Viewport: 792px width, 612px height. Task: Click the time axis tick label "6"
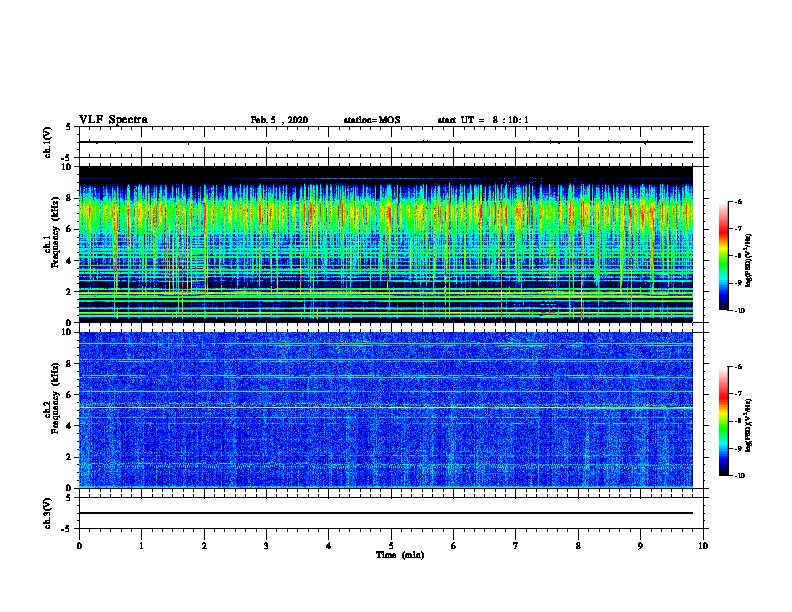pyautogui.click(x=454, y=546)
